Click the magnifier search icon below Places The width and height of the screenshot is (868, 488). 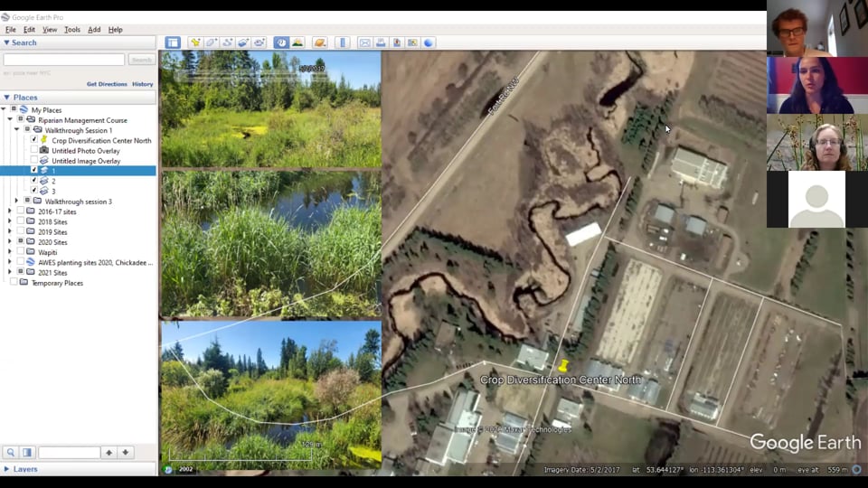tap(11, 453)
